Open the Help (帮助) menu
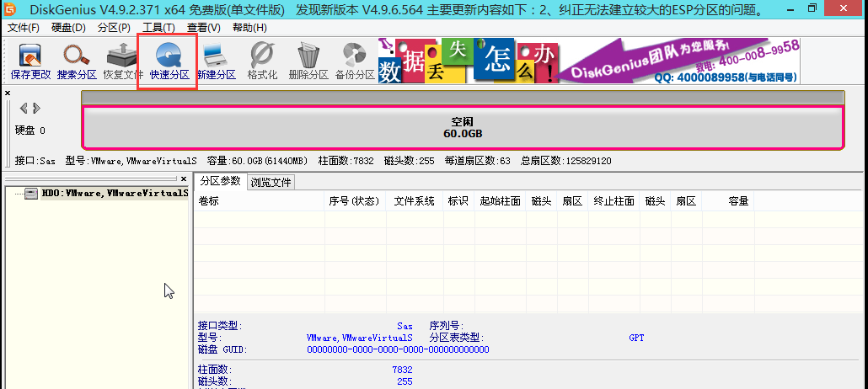 (249, 28)
